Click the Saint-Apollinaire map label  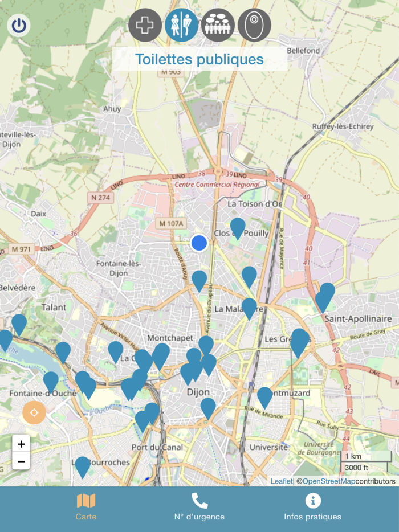(x=358, y=318)
